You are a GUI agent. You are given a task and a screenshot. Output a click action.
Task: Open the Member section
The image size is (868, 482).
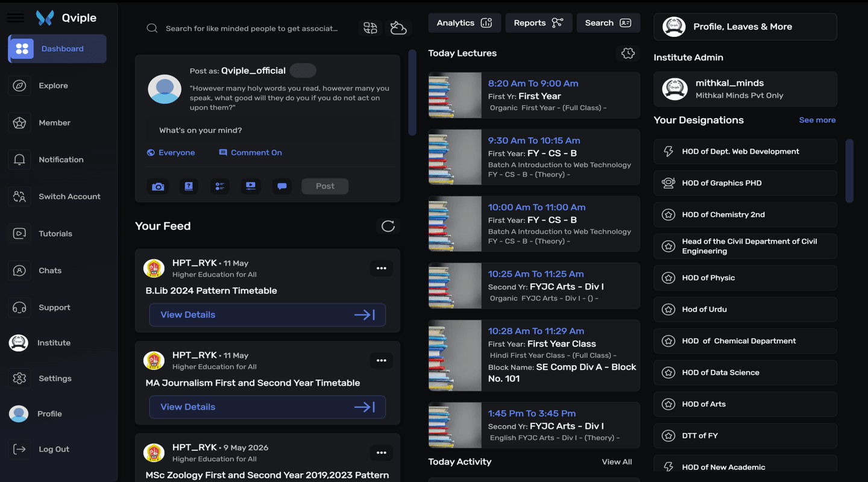click(54, 123)
